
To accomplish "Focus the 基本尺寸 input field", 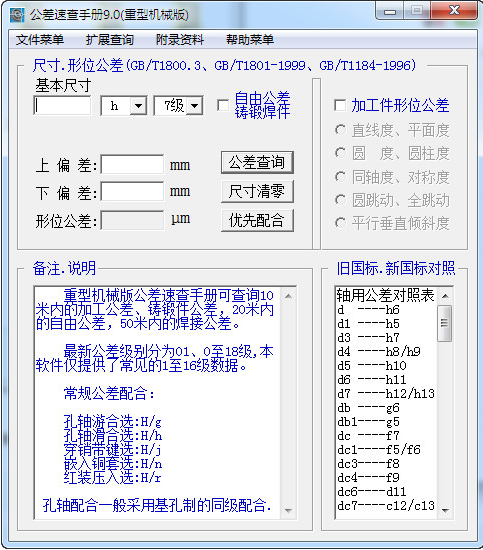I will pyautogui.click(x=62, y=105).
